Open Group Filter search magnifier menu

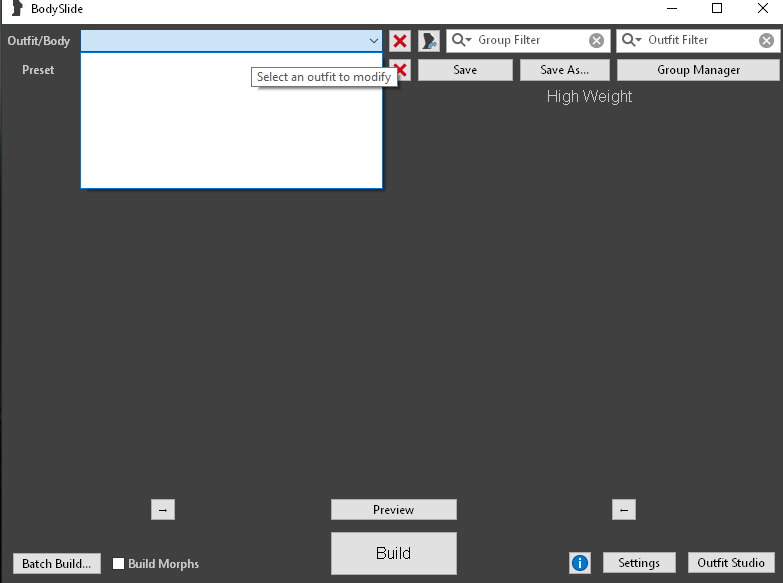(x=461, y=40)
